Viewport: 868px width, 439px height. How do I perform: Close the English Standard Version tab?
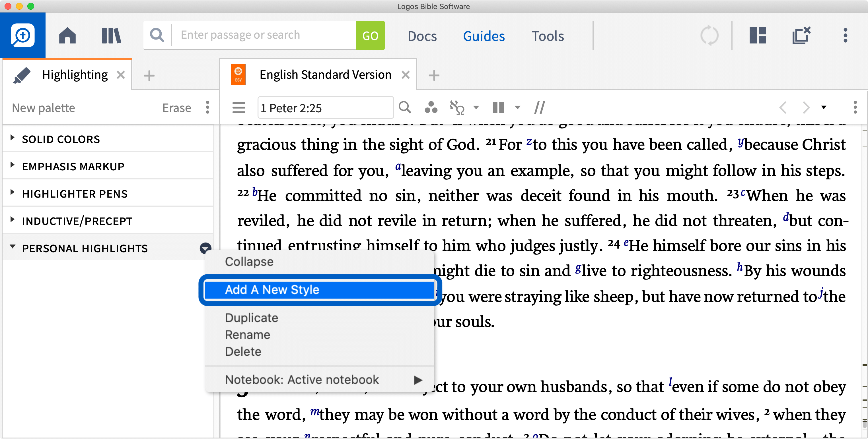coord(406,75)
